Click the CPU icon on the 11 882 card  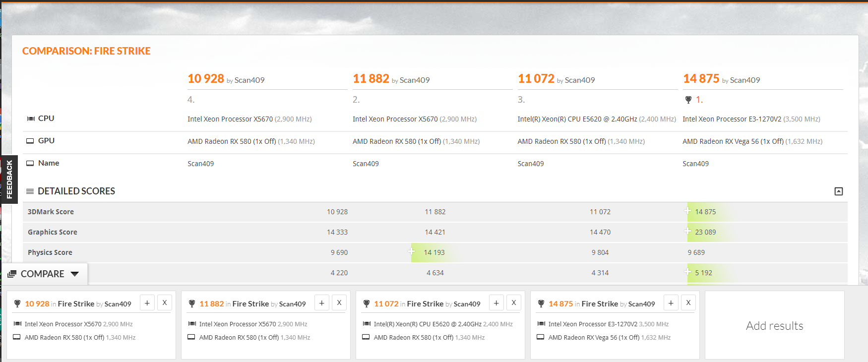coord(192,324)
